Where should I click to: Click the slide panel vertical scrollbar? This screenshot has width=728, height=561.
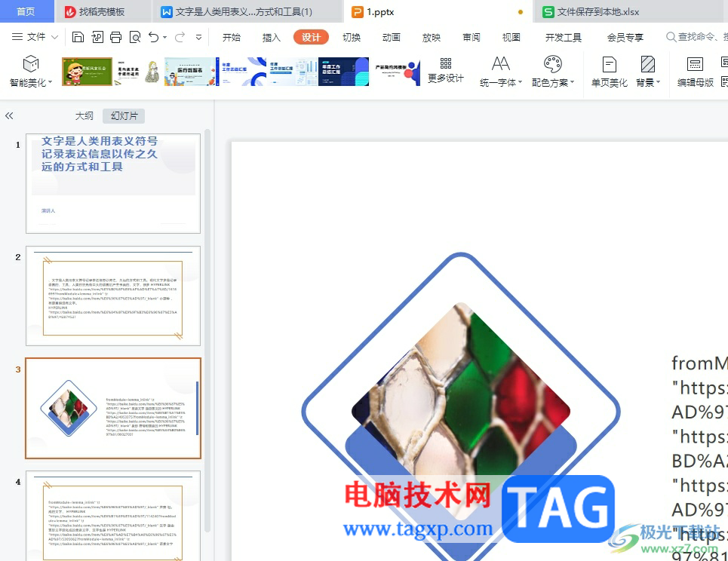[x=207, y=330]
